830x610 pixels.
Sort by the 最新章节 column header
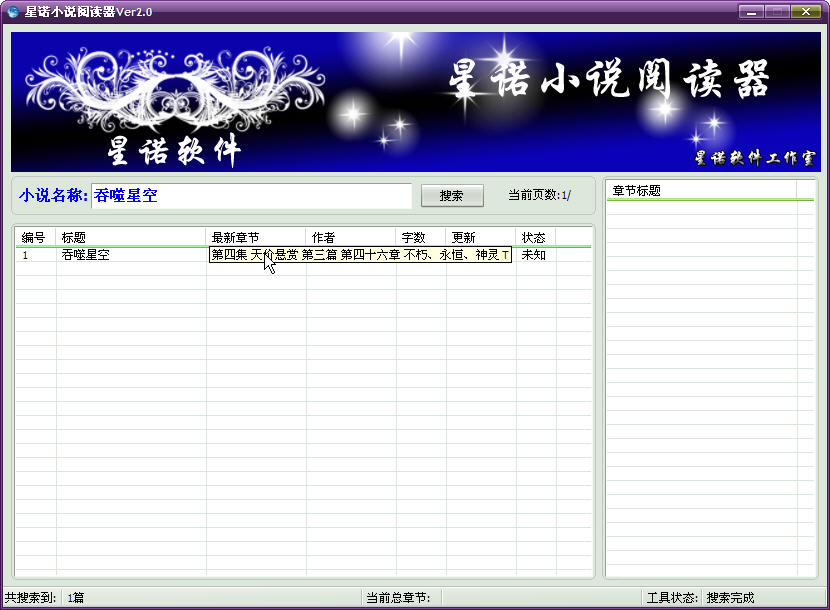tap(255, 238)
